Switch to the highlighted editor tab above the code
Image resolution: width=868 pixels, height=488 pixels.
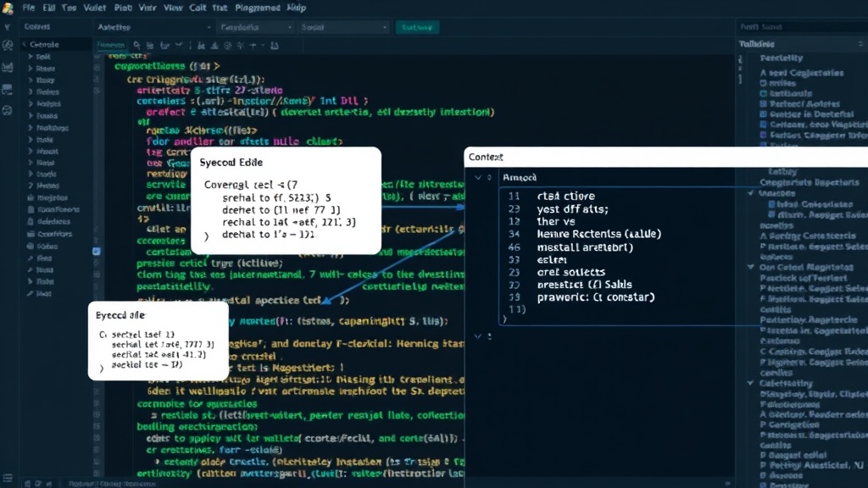tap(111, 46)
